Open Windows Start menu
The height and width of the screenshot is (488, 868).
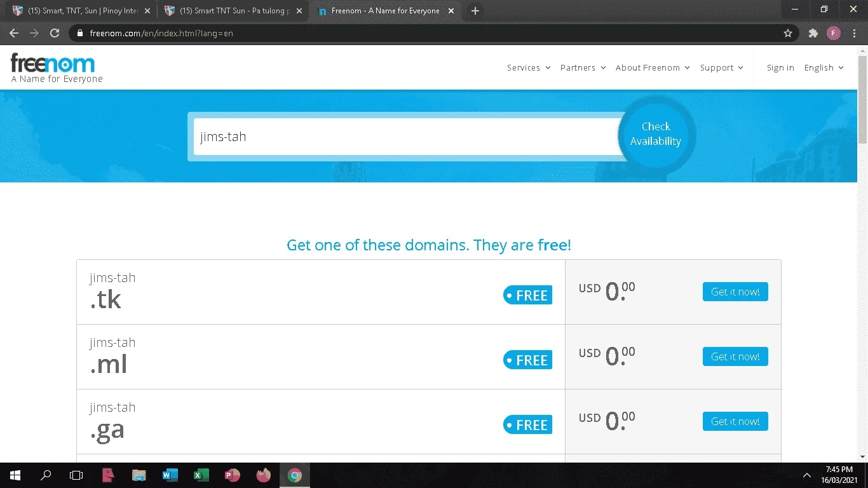[15, 475]
